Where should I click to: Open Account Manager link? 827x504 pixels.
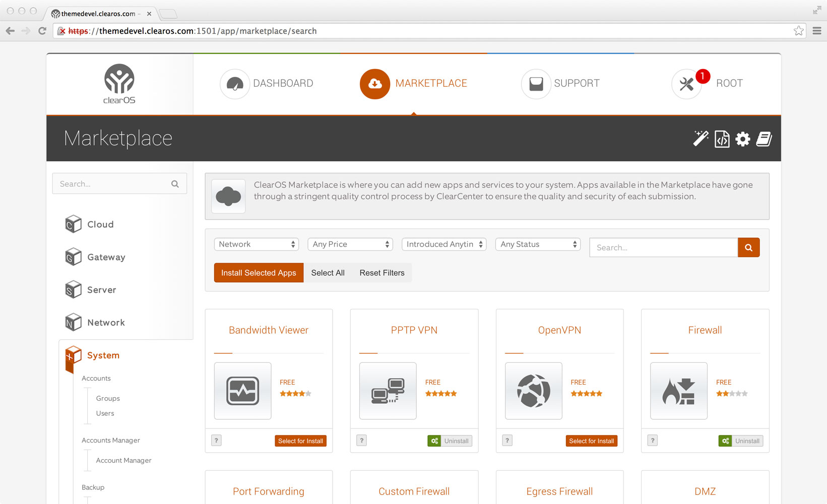coord(123,460)
